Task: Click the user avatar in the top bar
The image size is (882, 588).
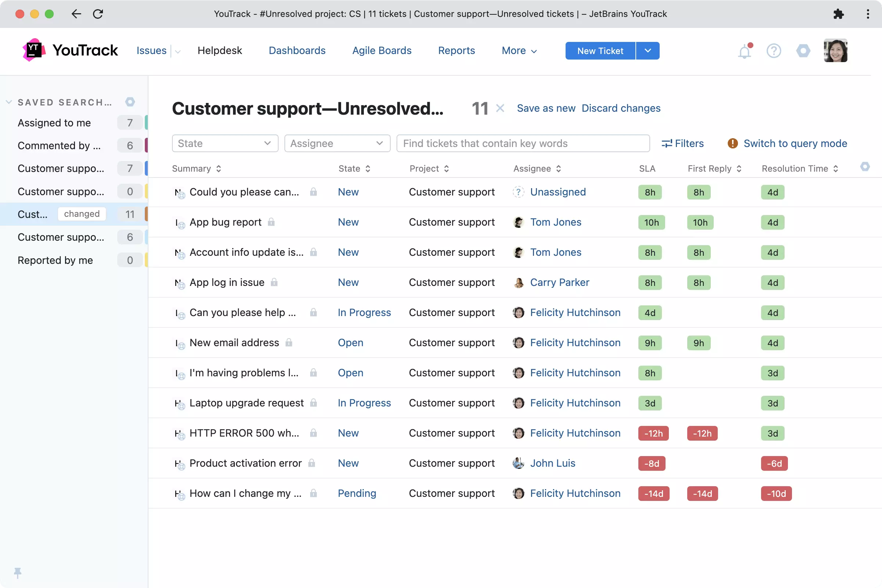Action: click(836, 50)
